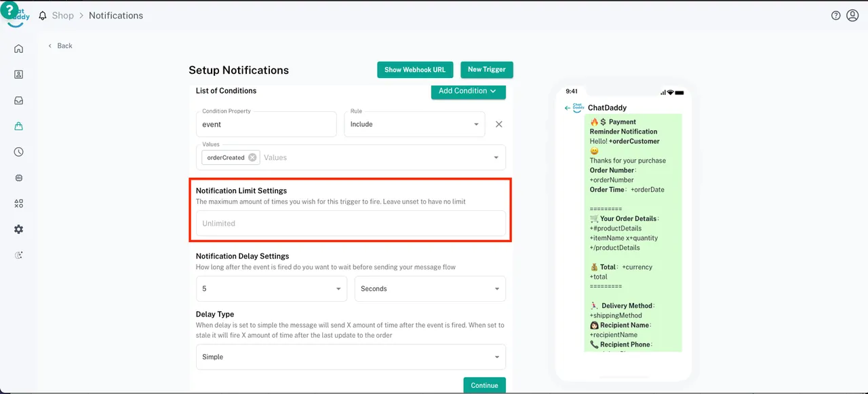Click the green question mark help badge
This screenshot has width=868, height=394.
point(10,10)
